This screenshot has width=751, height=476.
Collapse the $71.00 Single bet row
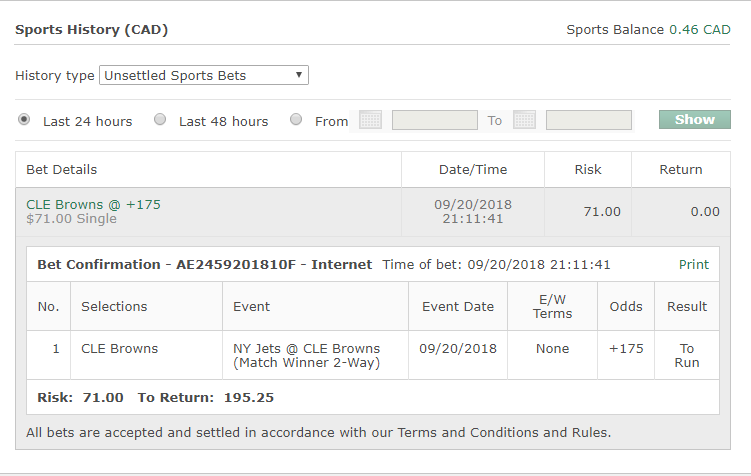[71, 219]
